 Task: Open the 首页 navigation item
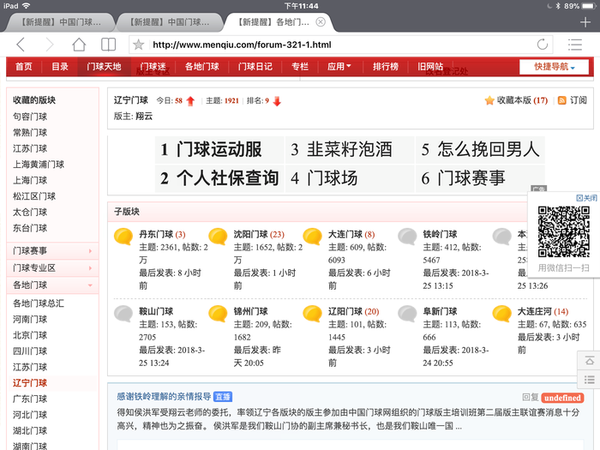click(24, 67)
